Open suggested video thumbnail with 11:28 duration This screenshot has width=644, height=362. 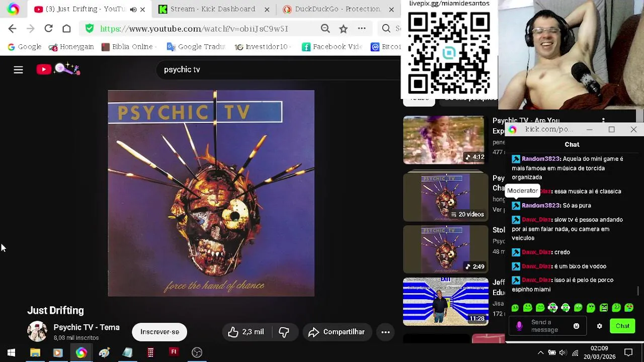click(x=445, y=302)
